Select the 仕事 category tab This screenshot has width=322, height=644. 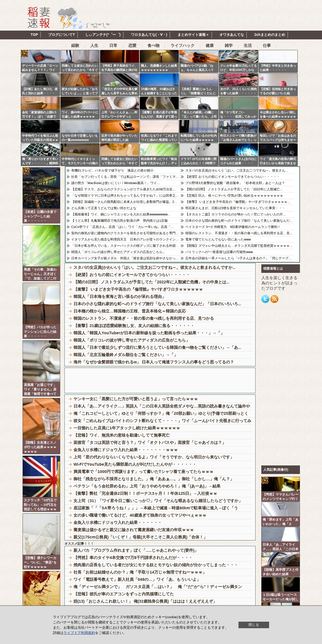tap(267, 45)
